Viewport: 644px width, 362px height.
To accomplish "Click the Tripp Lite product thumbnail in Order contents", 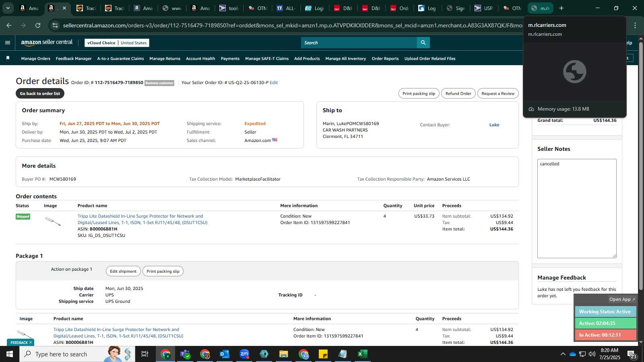I will point(53,221).
